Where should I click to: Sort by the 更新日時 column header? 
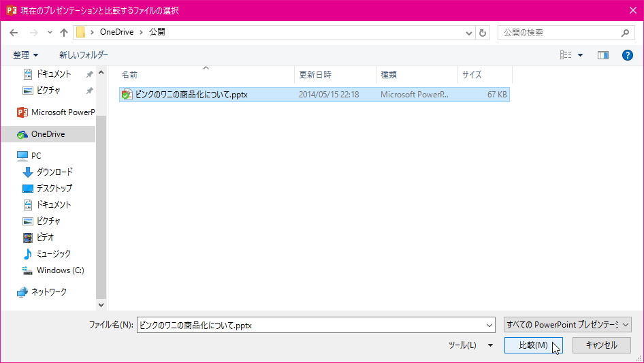click(x=335, y=75)
